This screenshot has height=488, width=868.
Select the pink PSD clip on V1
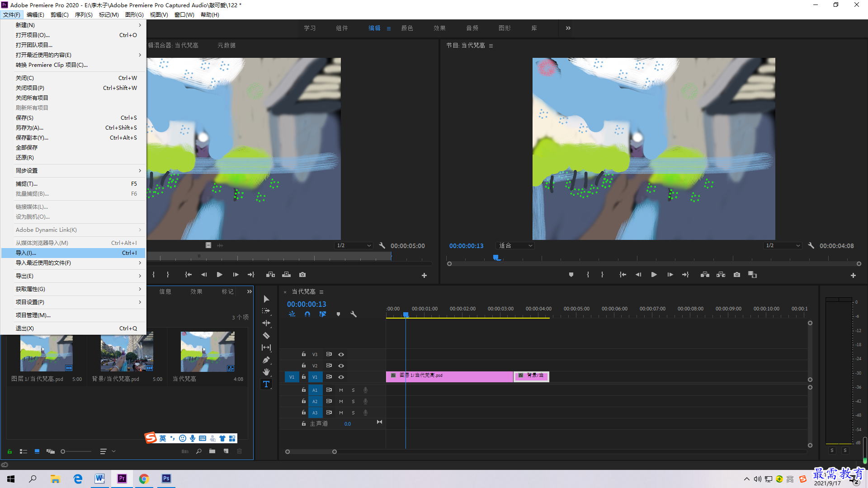point(449,377)
